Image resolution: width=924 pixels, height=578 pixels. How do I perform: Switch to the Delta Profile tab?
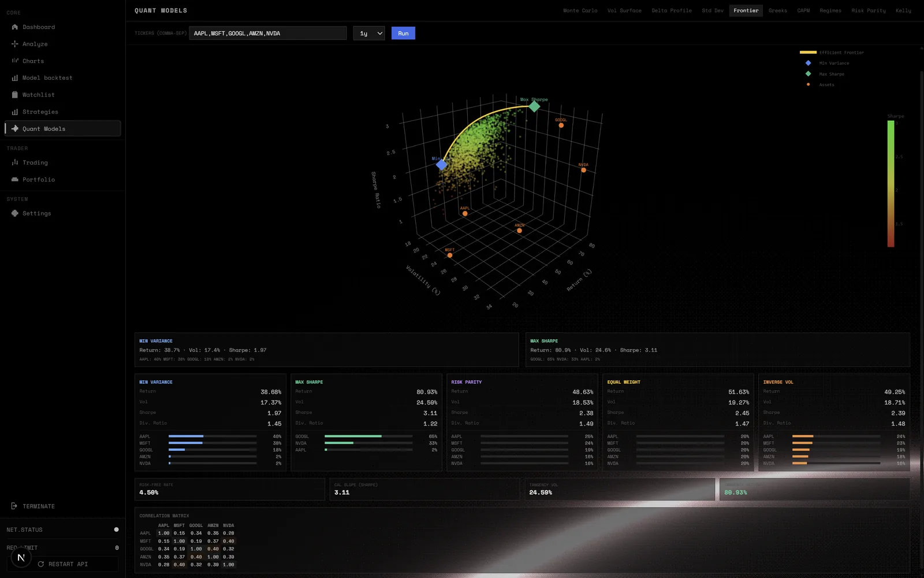(672, 10)
